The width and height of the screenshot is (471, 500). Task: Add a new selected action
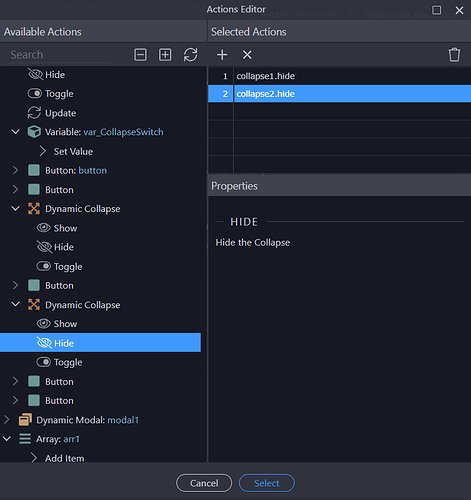(222, 55)
